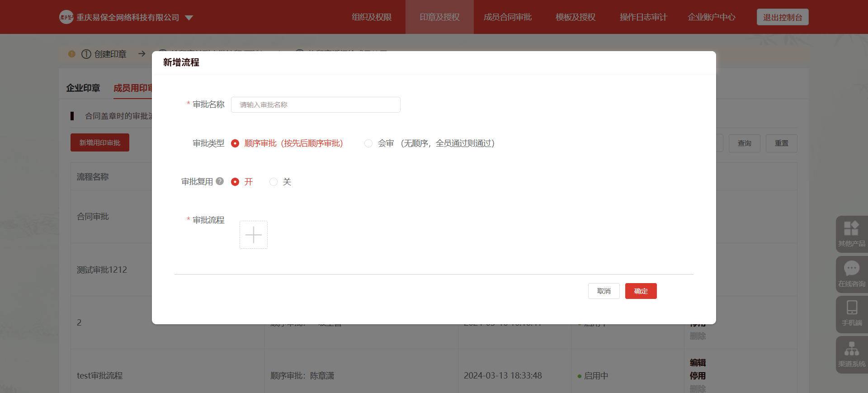Screen dimensions: 868x393
Task: Select 顺序审批 radio option
Action: [x=235, y=143]
